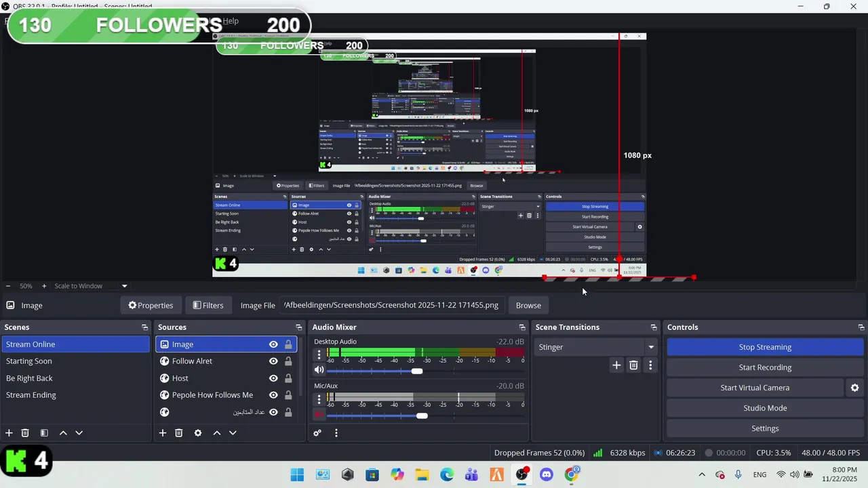Open Mic/Aux three-dot options
The image size is (868, 488).
[x=319, y=399]
